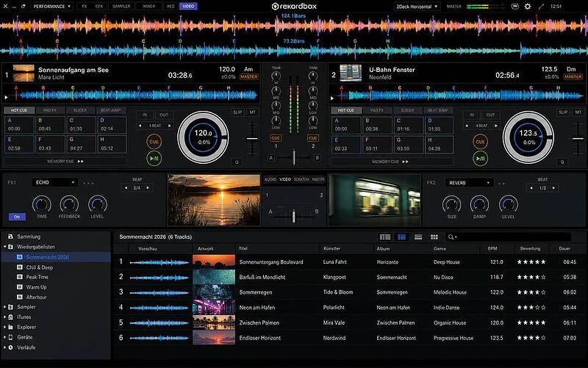The image size is (588, 368).
Task: Jump to next deck 2 memory cue
Action: (x=406, y=162)
